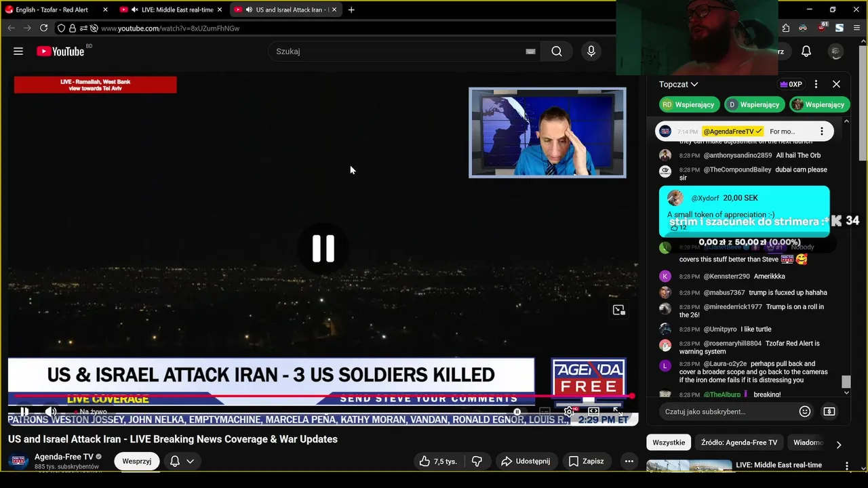Open the YouTube guide hamburger menu
The width and height of the screenshot is (868, 488).
18,52
